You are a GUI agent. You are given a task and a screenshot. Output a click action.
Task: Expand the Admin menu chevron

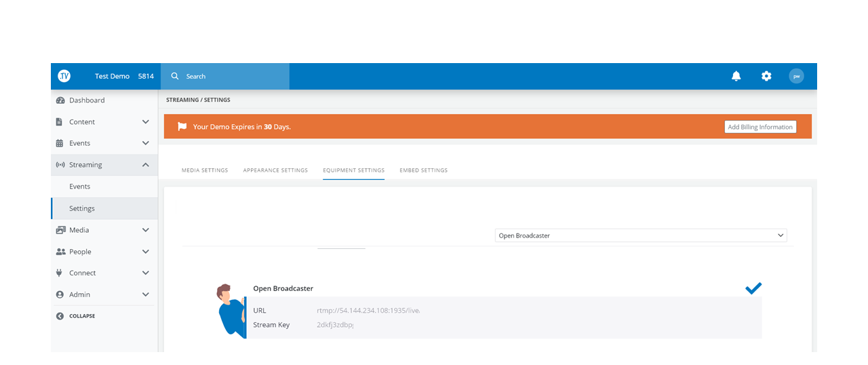[145, 294]
